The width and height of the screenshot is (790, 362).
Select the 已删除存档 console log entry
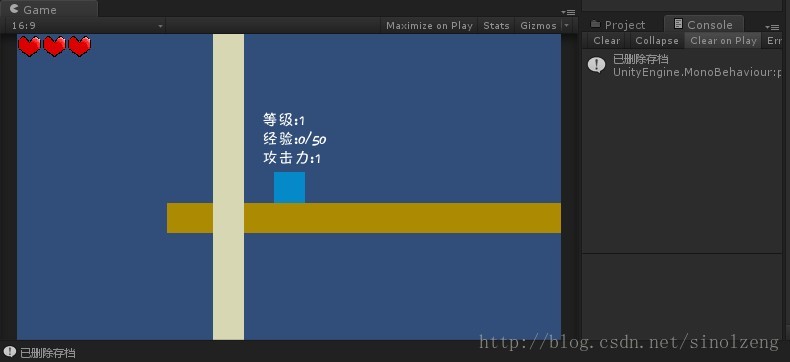(682, 65)
